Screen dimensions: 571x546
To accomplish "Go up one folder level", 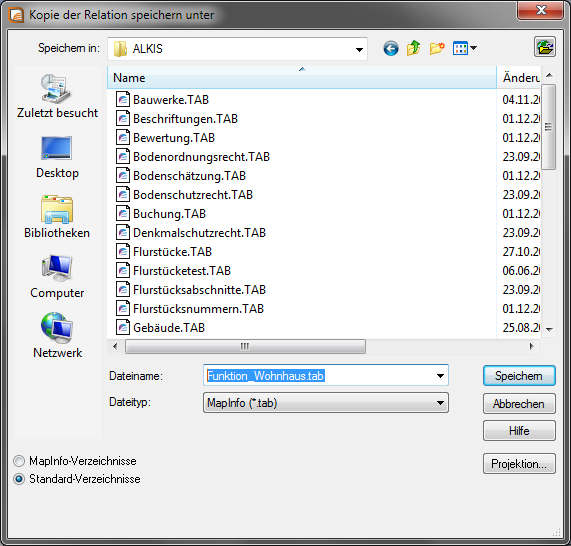I will 413,48.
